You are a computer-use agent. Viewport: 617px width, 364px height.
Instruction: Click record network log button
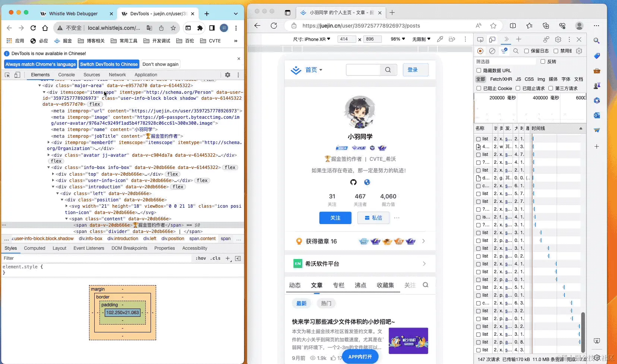point(481,51)
